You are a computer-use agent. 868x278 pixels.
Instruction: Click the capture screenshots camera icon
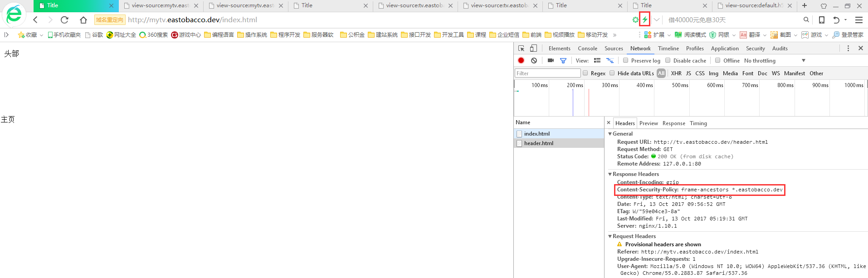551,60
